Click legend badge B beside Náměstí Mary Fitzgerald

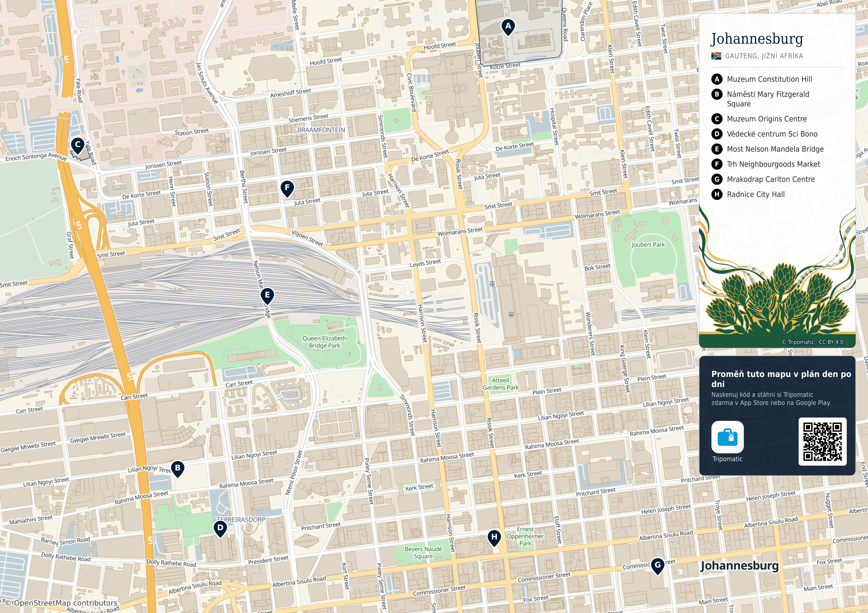717,94
